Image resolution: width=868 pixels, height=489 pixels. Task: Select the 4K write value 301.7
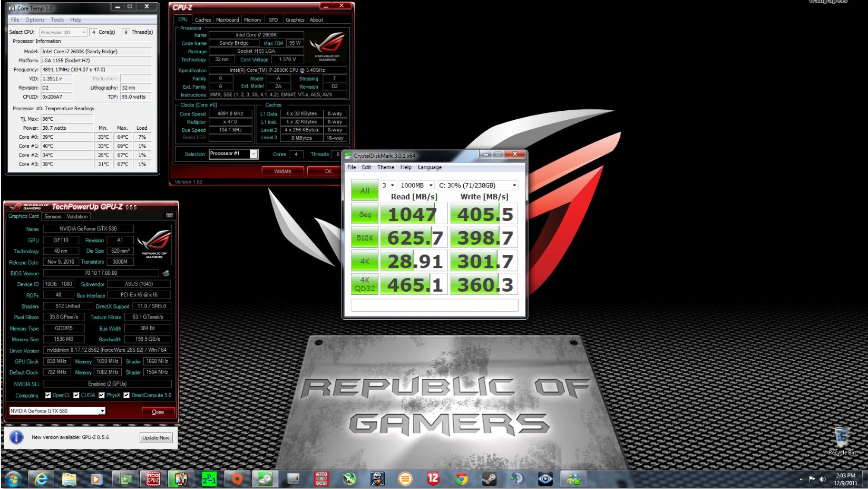[484, 261]
